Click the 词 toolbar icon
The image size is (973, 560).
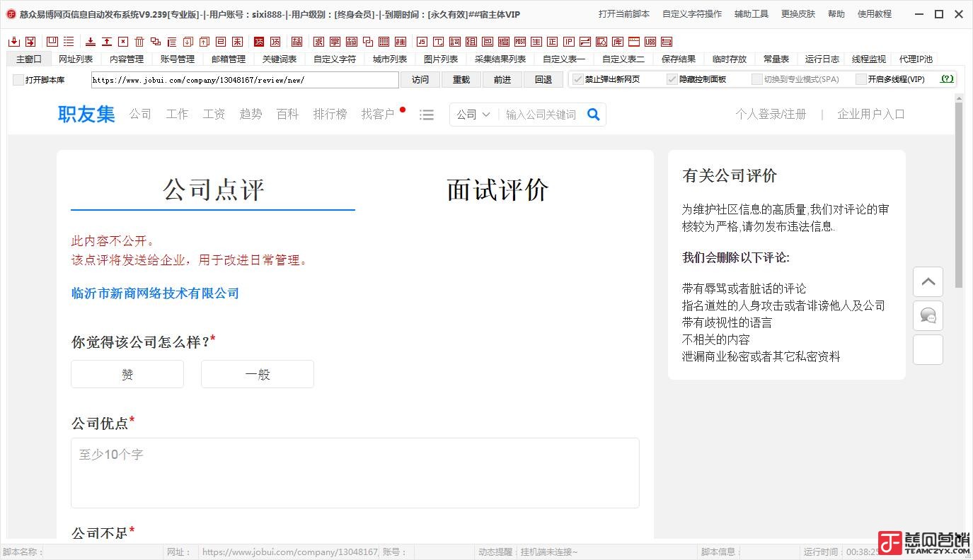[454, 42]
